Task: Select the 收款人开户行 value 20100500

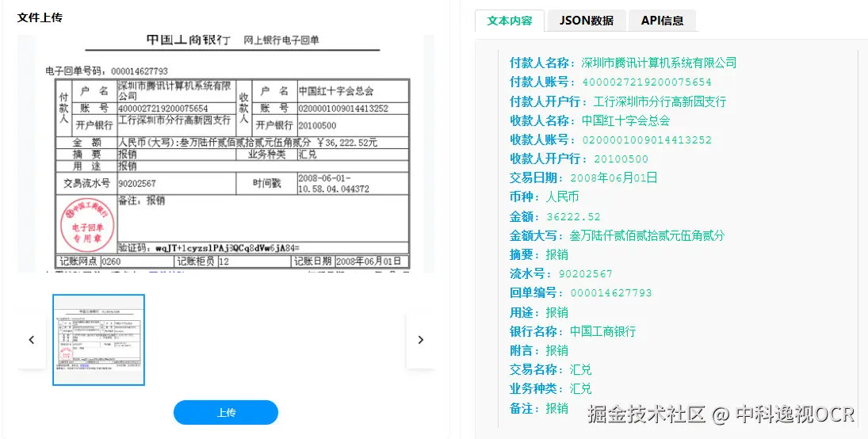Action: click(x=621, y=159)
